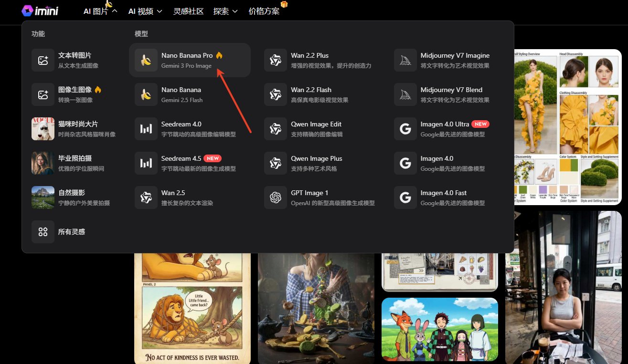This screenshot has width=628, height=364.
Task: Select the Nano Banana Pro banana icon
Action: pyautogui.click(x=146, y=60)
